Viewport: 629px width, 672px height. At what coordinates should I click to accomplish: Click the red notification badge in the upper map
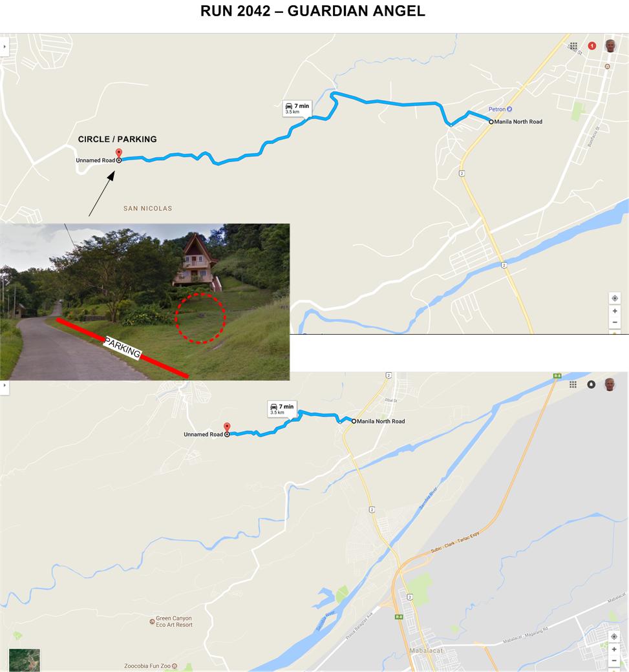592,45
